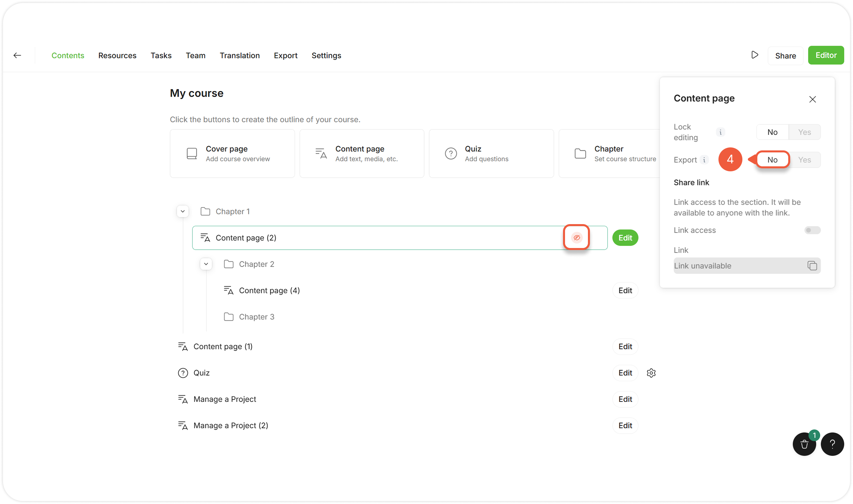The height and width of the screenshot is (504, 853).
Task: Select Chapter 3 folder item
Action: (x=256, y=317)
